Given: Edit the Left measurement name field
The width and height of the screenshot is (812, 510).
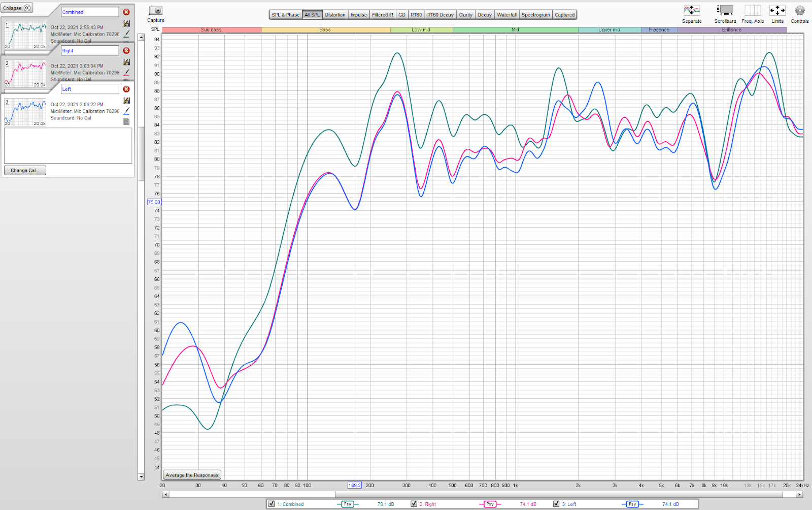Looking at the screenshot, I should [x=90, y=89].
